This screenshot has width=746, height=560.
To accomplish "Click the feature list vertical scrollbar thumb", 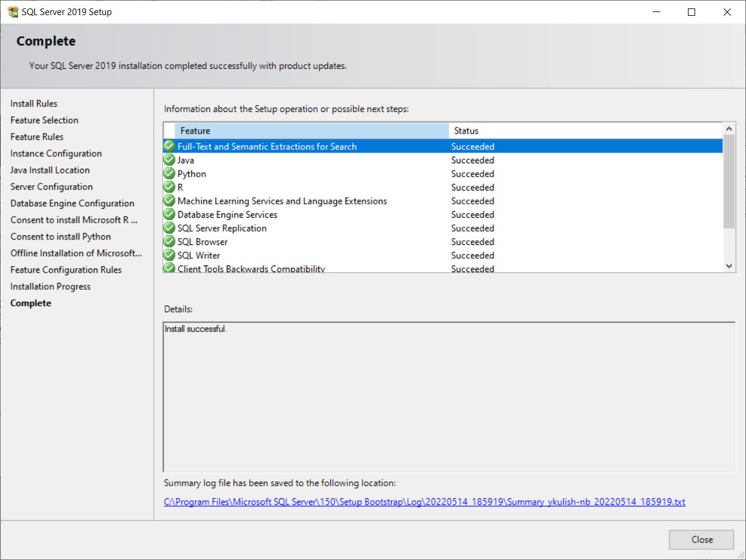I will coord(729,181).
